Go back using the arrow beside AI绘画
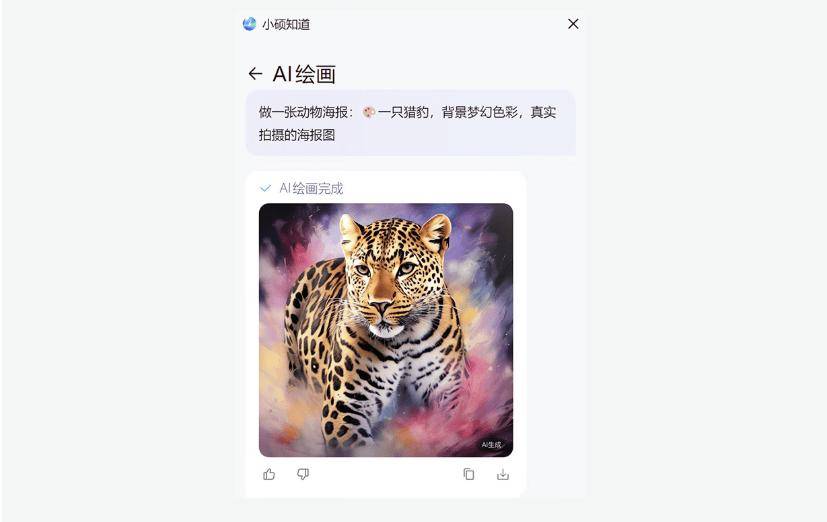This screenshot has height=522, width=827. 255,73
